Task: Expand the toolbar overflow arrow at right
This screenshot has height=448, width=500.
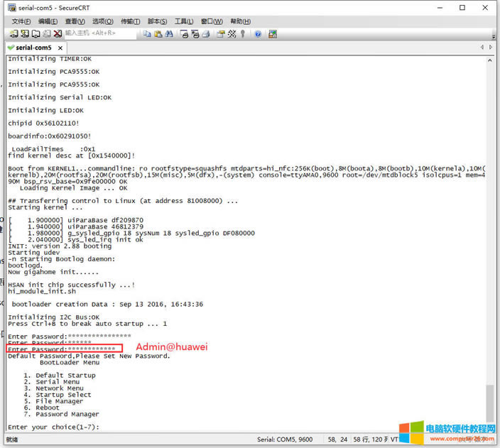Action: (493, 33)
